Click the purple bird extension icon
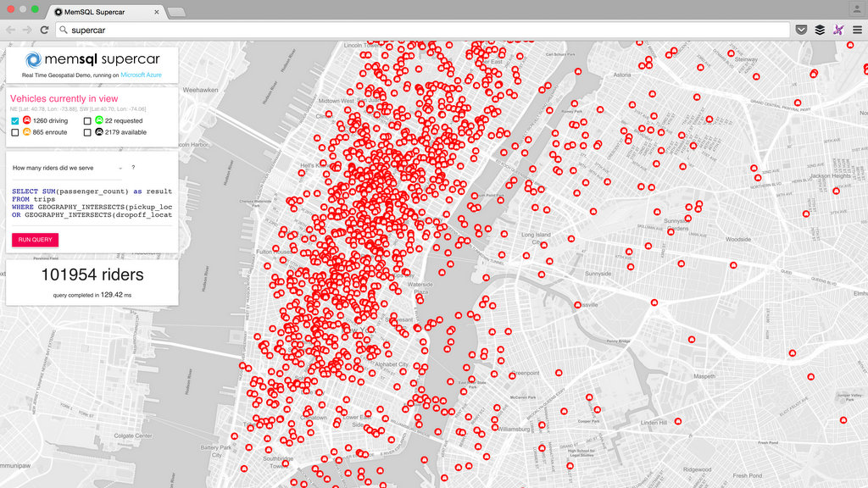The height and width of the screenshot is (488, 868). coord(838,30)
